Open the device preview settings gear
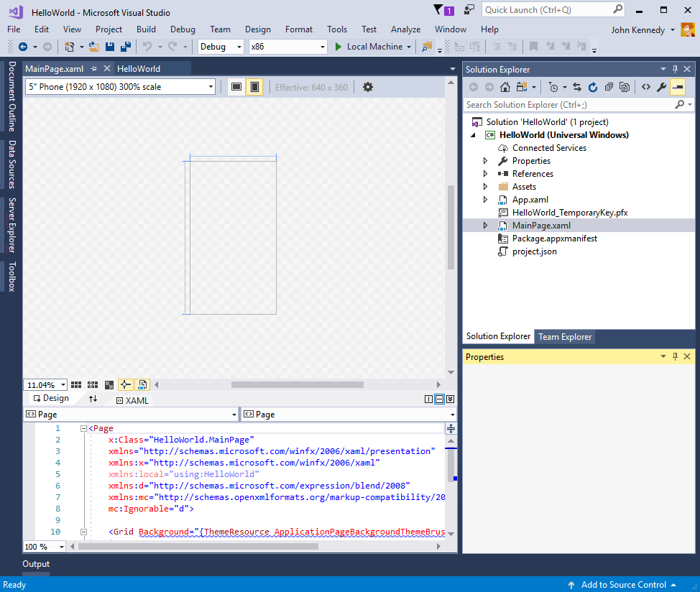This screenshot has height=592, width=700. click(x=368, y=86)
